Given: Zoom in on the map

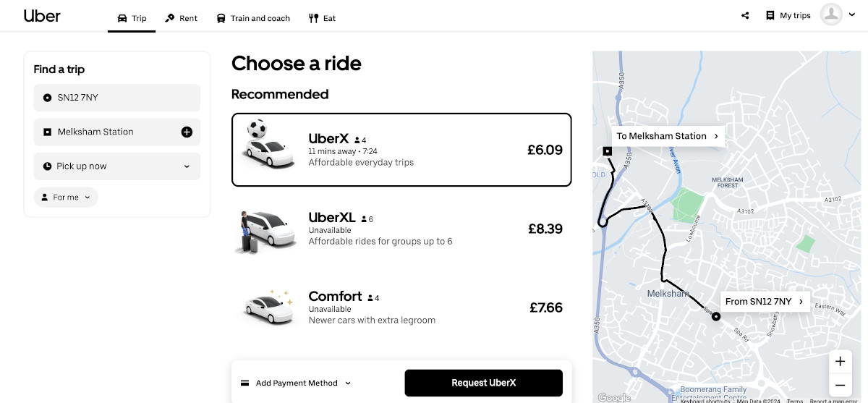Looking at the screenshot, I should pyautogui.click(x=840, y=361).
